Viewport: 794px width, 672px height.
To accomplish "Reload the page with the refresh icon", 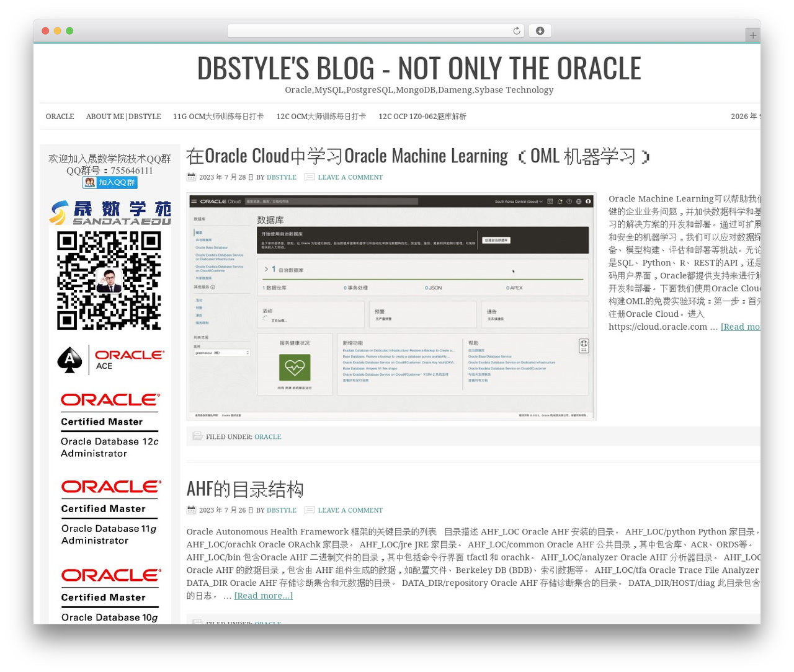I will coord(516,31).
